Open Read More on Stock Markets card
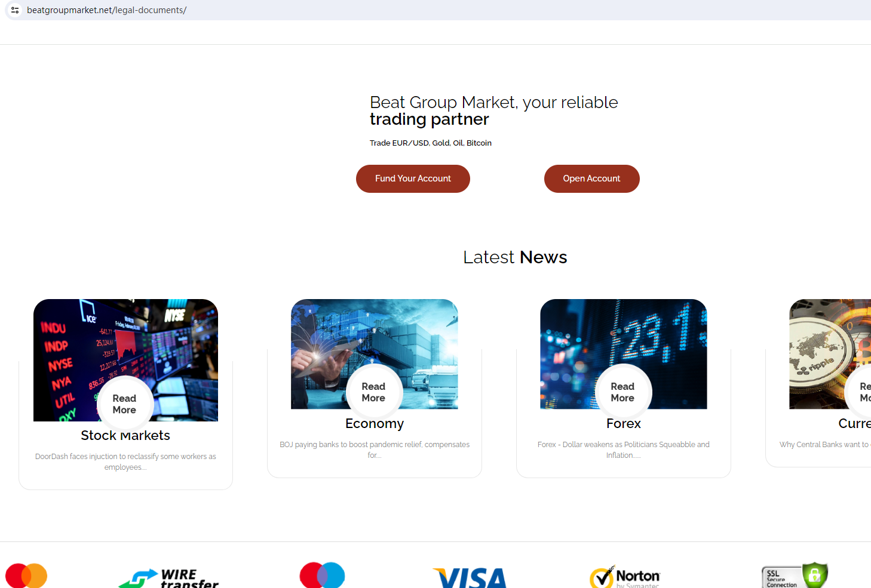Image resolution: width=871 pixels, height=588 pixels. click(x=125, y=404)
